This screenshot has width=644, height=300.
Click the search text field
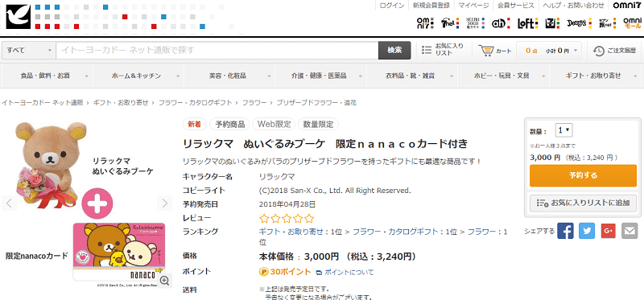[x=217, y=50]
